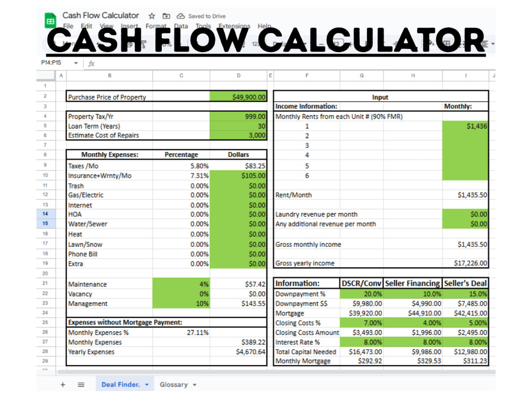This screenshot has height=399, width=532.
Task: Open the Help menu
Action: point(264,26)
